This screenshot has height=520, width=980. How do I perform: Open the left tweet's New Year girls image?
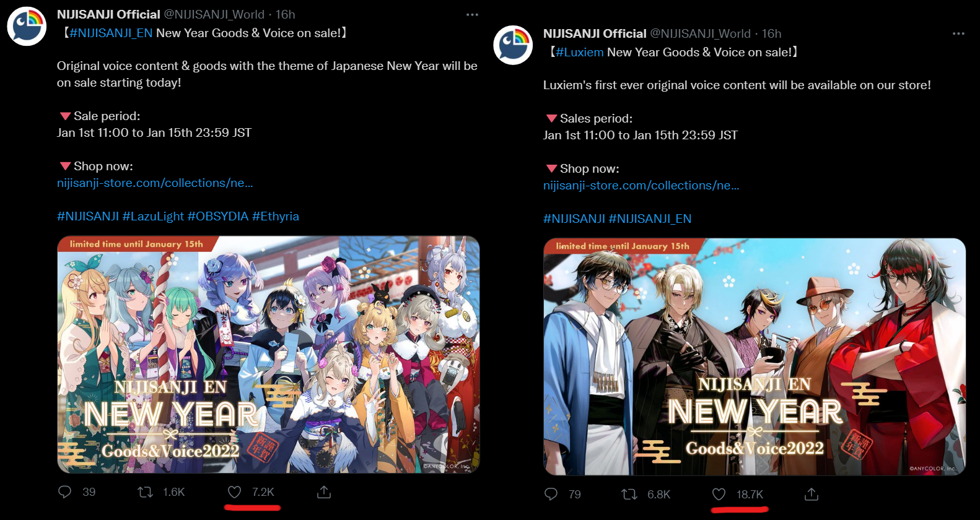(x=268, y=355)
